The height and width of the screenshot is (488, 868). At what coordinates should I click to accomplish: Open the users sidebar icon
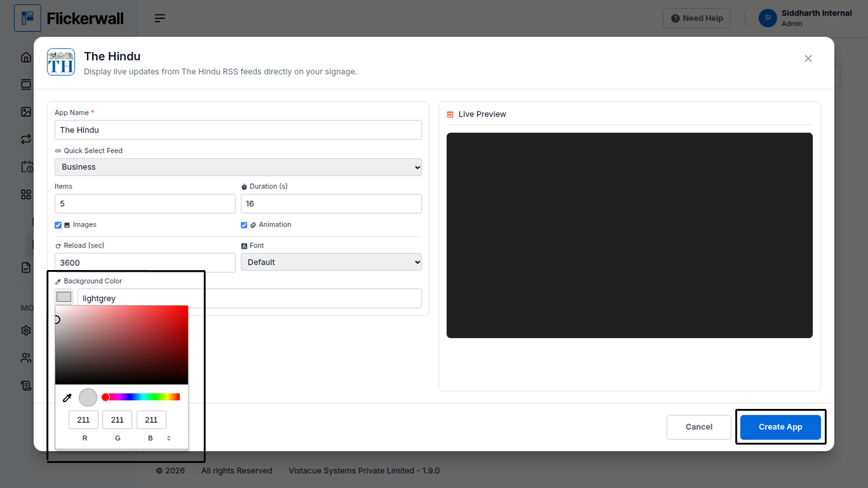pyautogui.click(x=26, y=358)
